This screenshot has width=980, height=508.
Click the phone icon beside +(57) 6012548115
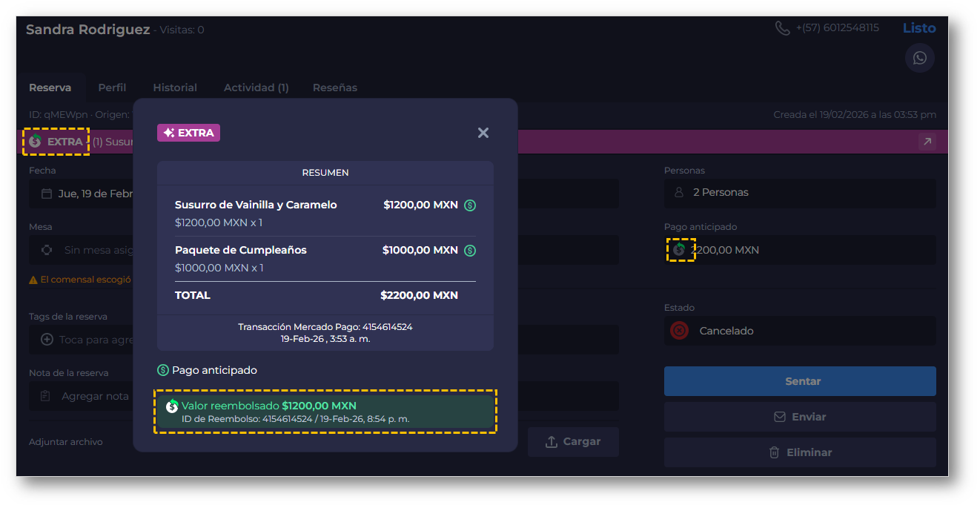coord(782,28)
